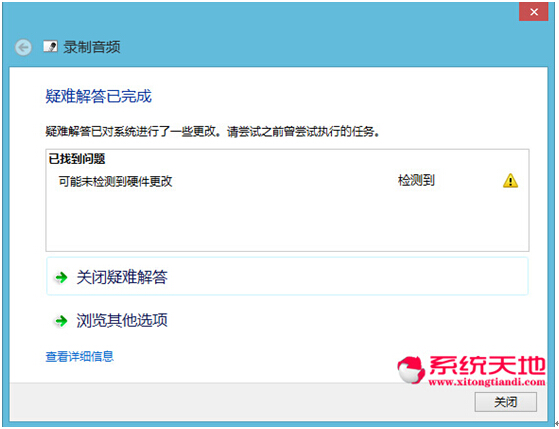The image size is (559, 429).
Task: Close the dialog with the red X
Action: tap(533, 12)
